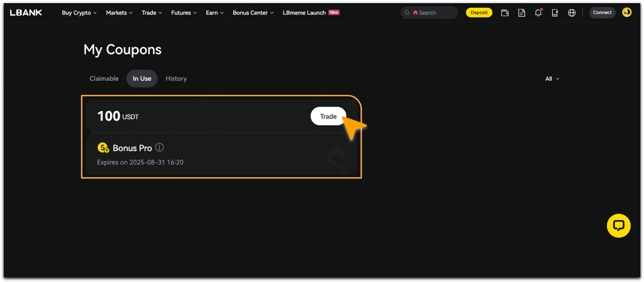Screen dimensions: 644x282
Task: Switch to the Claimable tab
Action: (x=104, y=79)
